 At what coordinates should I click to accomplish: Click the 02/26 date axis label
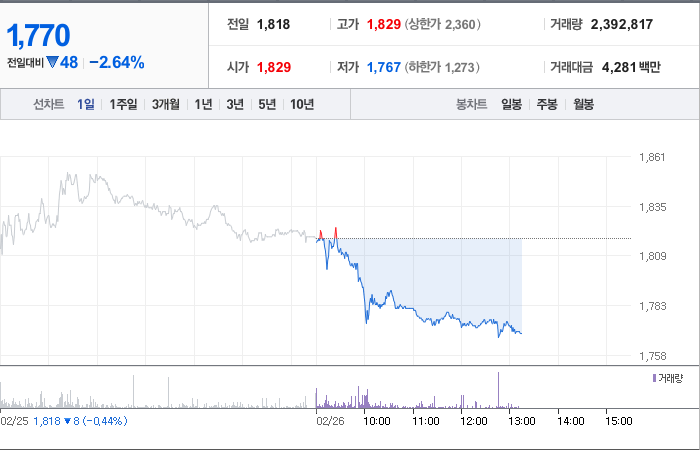pyautogui.click(x=330, y=421)
